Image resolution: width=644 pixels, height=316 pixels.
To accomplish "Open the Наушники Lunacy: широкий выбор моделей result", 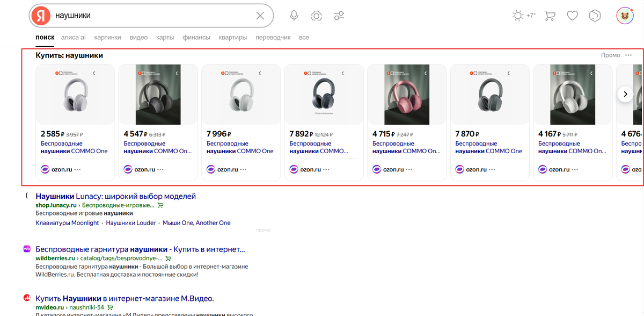I will 115,196.
